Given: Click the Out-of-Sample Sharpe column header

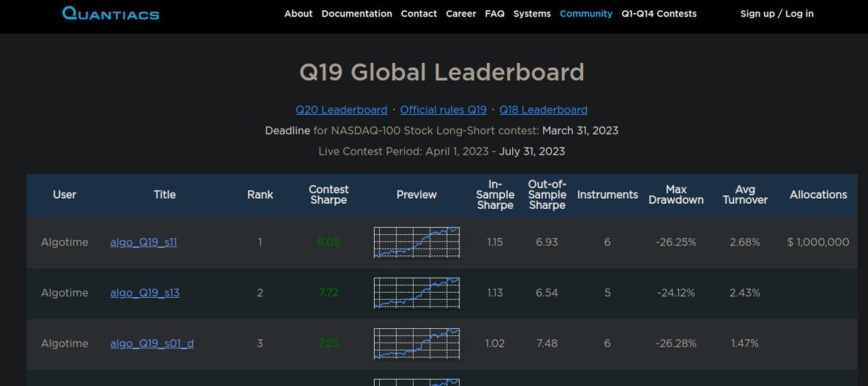Looking at the screenshot, I should [547, 194].
